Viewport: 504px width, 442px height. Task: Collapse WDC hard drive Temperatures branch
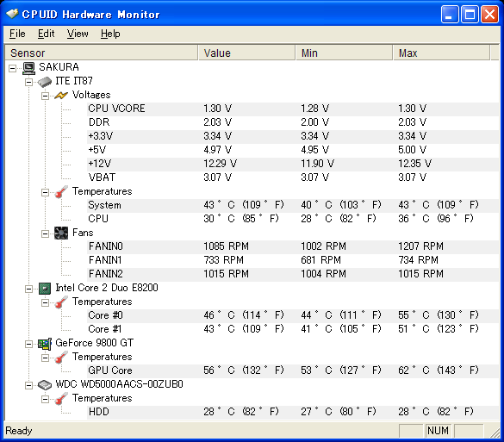(x=46, y=399)
